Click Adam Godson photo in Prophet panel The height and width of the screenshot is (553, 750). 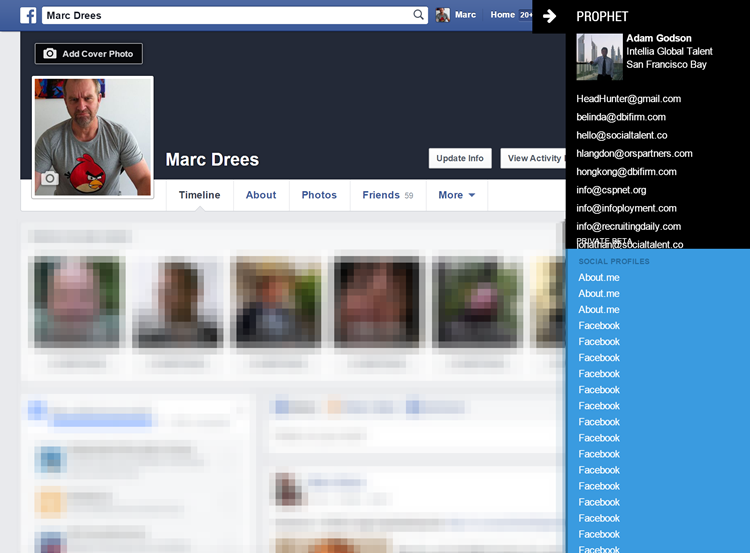(x=599, y=56)
